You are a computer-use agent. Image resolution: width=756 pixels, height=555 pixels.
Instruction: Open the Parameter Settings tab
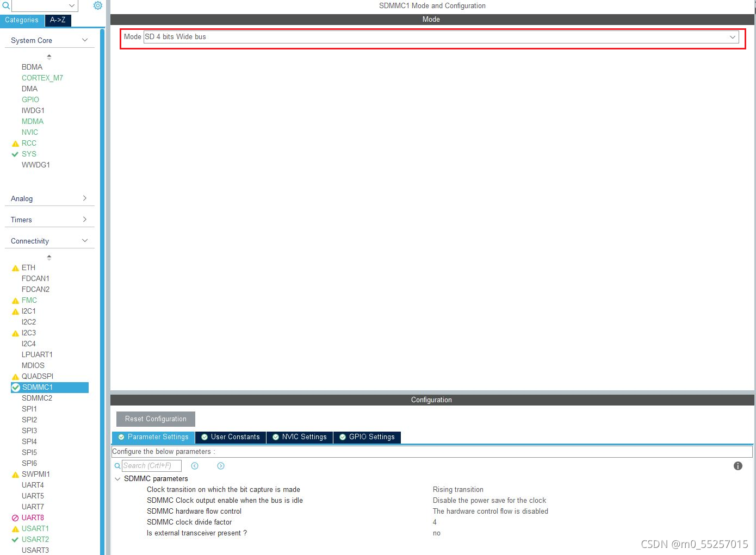point(153,437)
